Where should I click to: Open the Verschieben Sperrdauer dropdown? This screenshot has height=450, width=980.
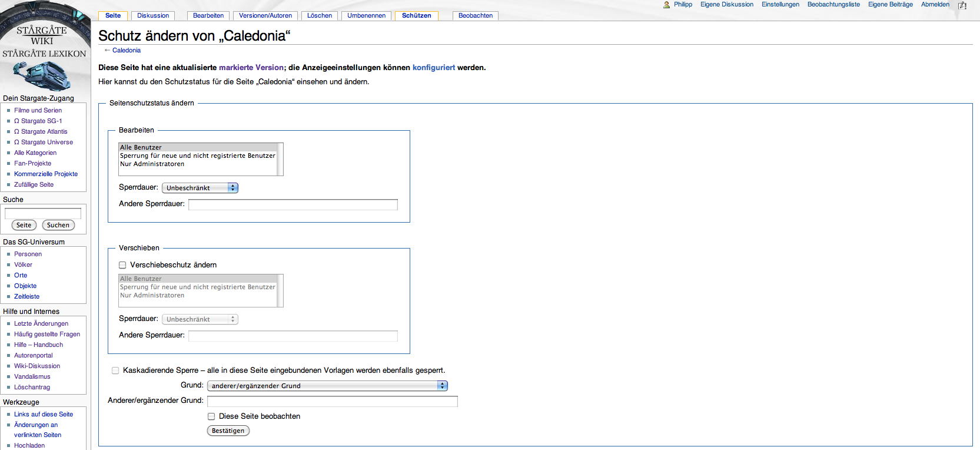point(200,319)
